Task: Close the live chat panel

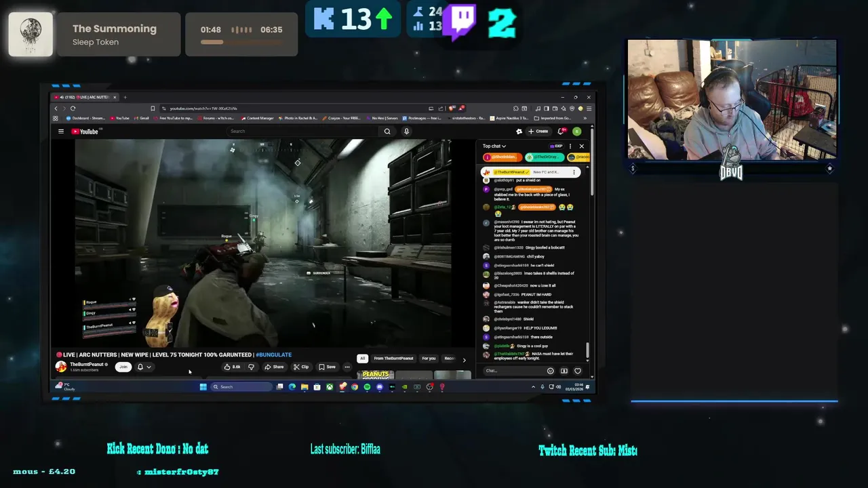Action: click(581, 146)
